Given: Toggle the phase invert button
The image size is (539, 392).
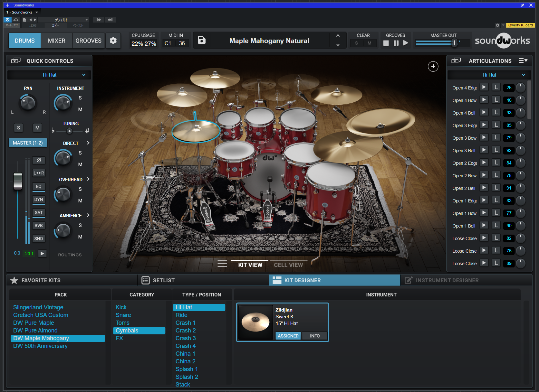Looking at the screenshot, I should coord(39,160).
